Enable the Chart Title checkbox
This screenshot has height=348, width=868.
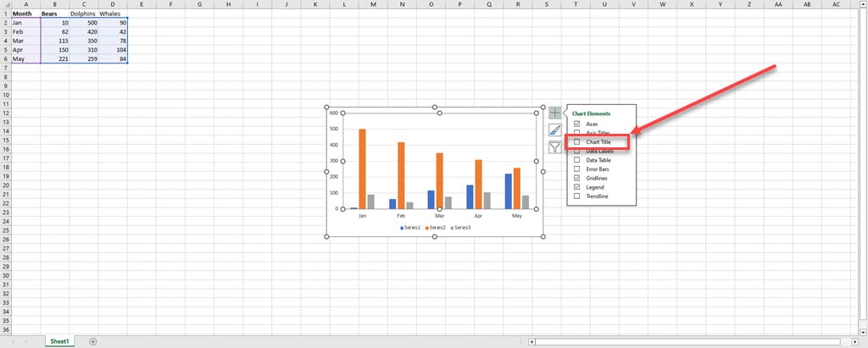pyautogui.click(x=576, y=142)
